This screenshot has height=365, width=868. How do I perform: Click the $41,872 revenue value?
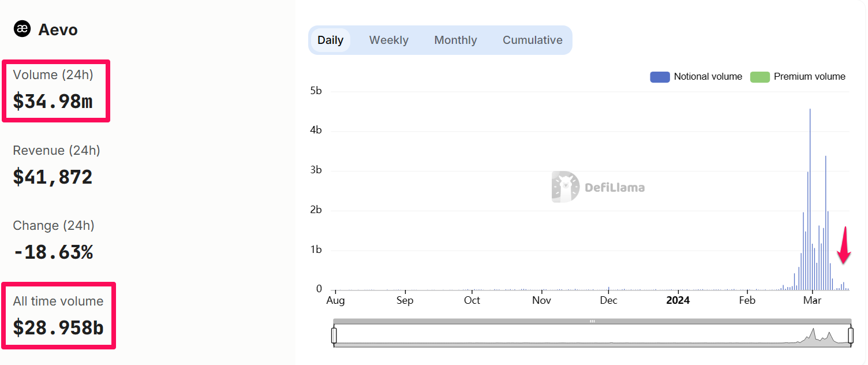pos(53,177)
